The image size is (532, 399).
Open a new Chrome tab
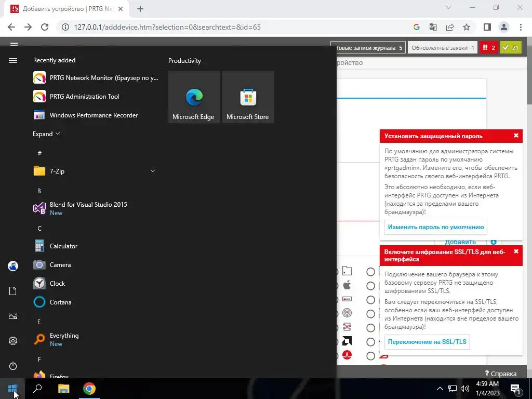coord(140,9)
